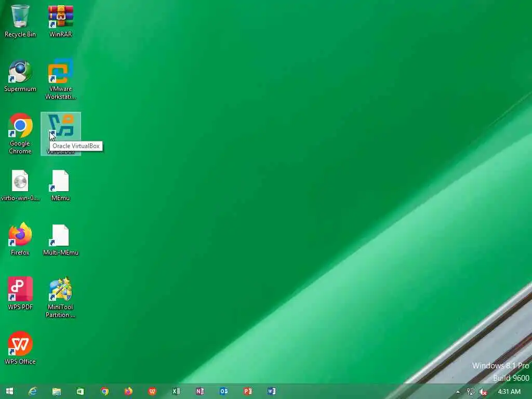Open the Recycle Bin desktop icon

pos(20,20)
